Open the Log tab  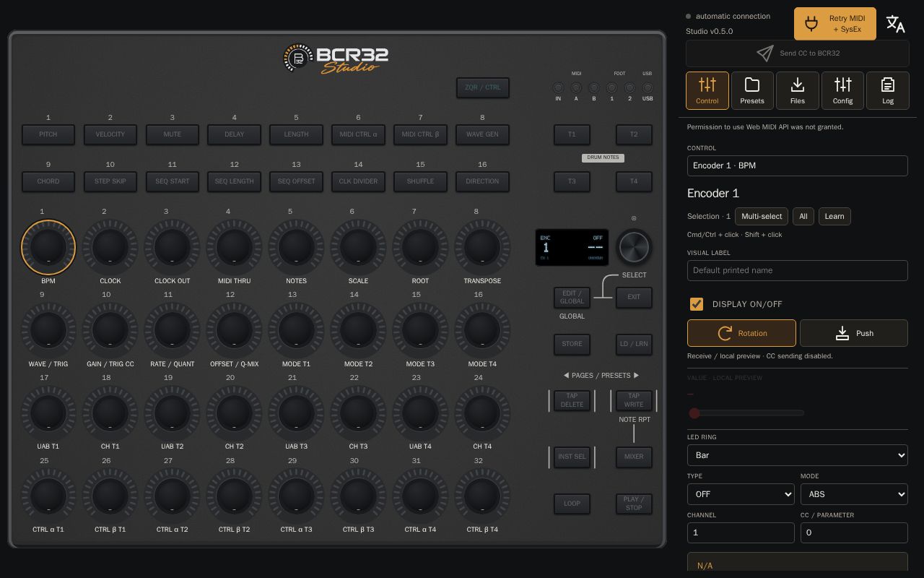[x=888, y=90]
